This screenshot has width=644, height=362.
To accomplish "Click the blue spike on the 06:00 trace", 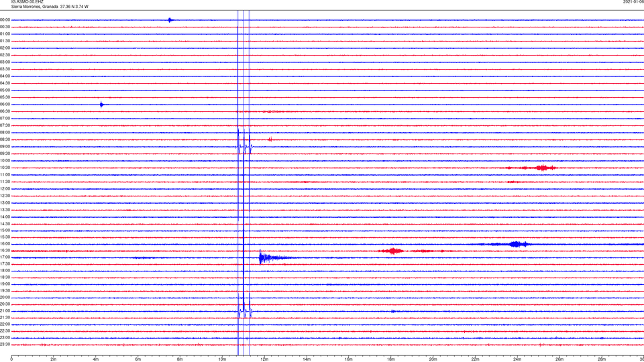I will click(101, 105).
